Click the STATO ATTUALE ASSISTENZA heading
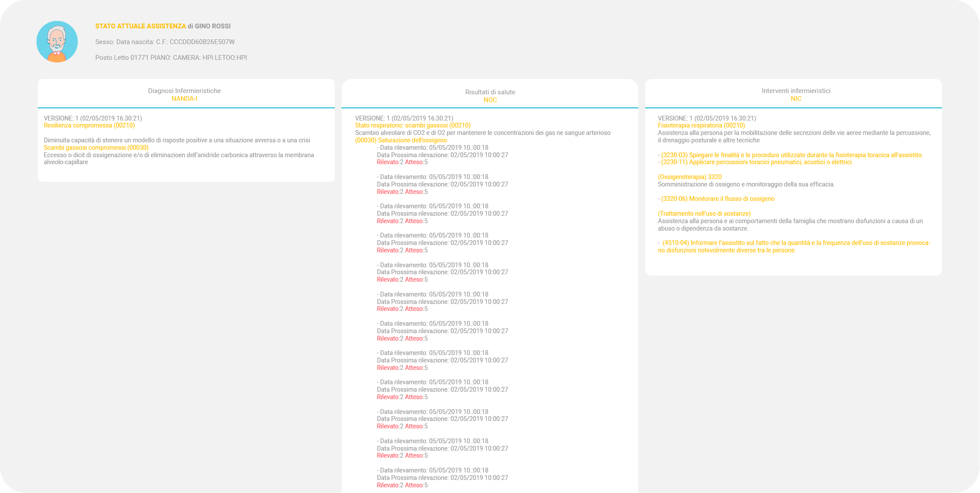Screen dimensions: 980x493 (140, 26)
